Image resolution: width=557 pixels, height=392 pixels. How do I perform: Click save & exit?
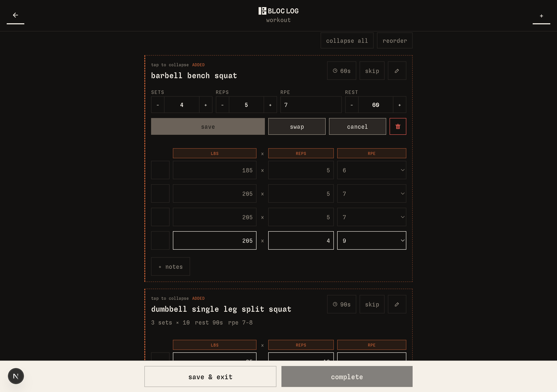click(210, 376)
